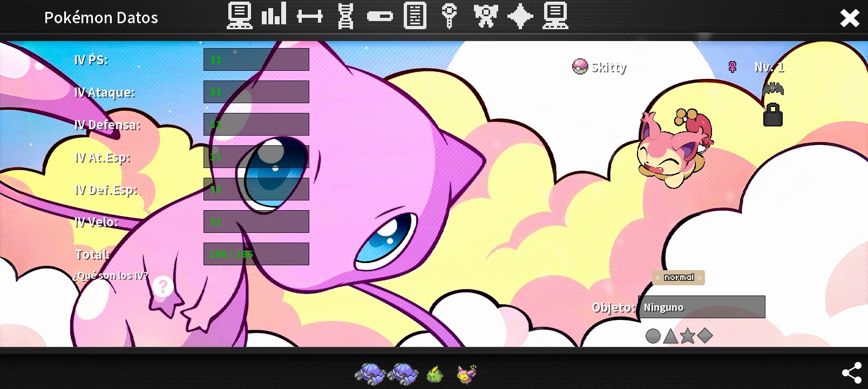Open the key icon tab
Viewport: 868px width, 389px height.
[449, 16]
